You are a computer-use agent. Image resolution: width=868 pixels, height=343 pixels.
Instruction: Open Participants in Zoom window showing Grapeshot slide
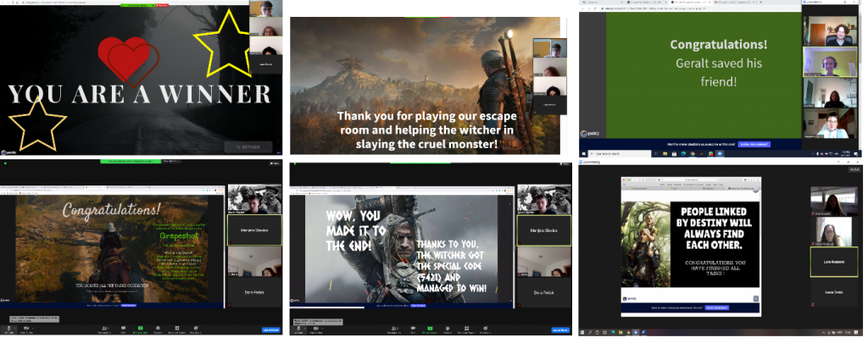point(103,329)
